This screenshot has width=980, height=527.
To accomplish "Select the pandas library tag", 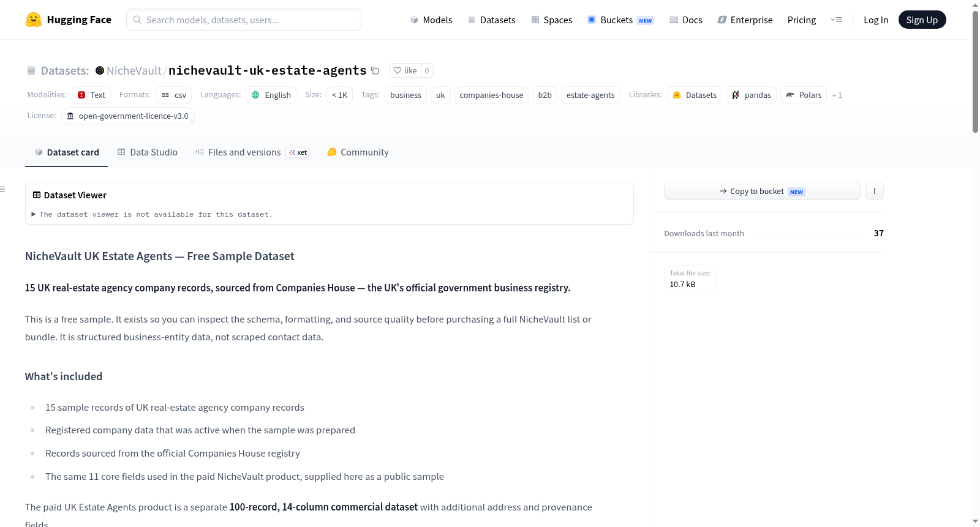I will pos(752,95).
